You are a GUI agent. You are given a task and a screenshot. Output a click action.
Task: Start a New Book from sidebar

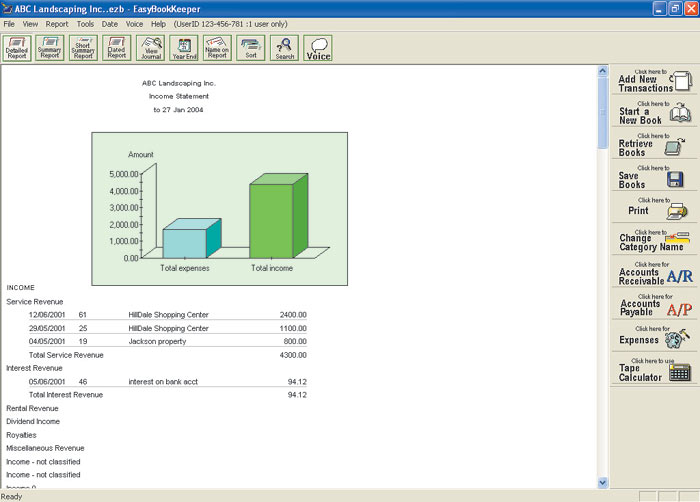coord(655,113)
